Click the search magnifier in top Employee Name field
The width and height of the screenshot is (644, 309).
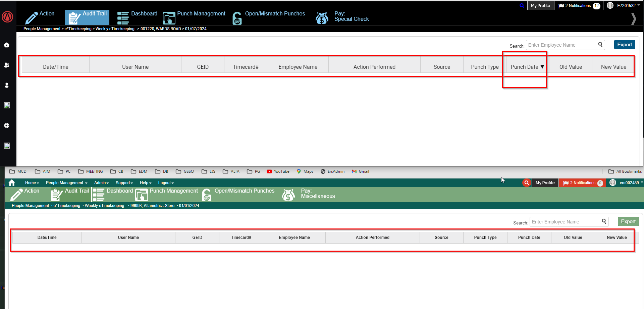click(600, 45)
